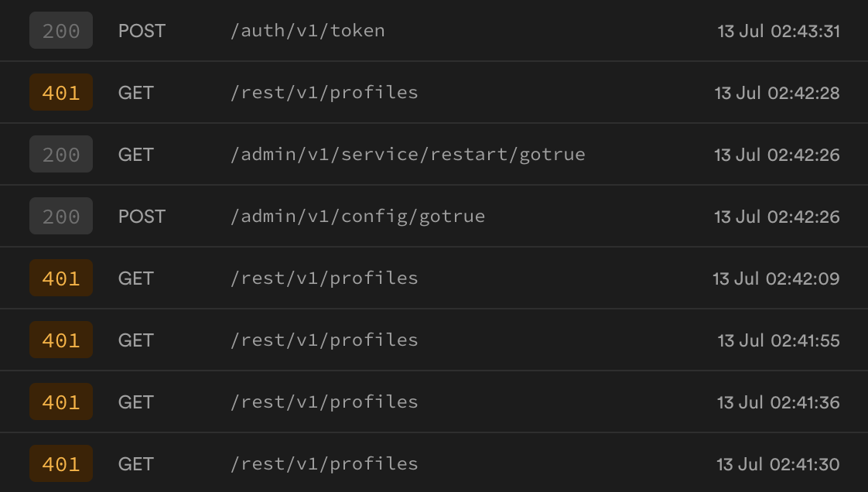Select the log row for the 02:41:30 request
Viewport: 868px width, 492px height.
[x=433, y=463]
